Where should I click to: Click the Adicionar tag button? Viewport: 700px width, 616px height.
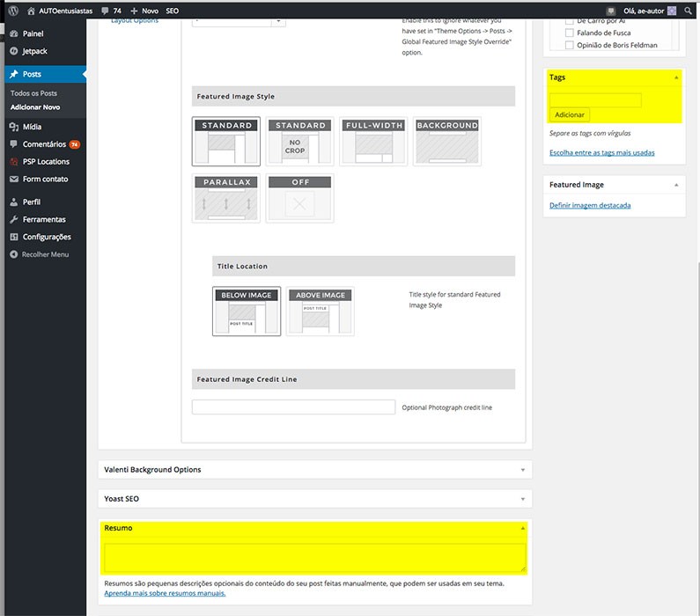570,114
